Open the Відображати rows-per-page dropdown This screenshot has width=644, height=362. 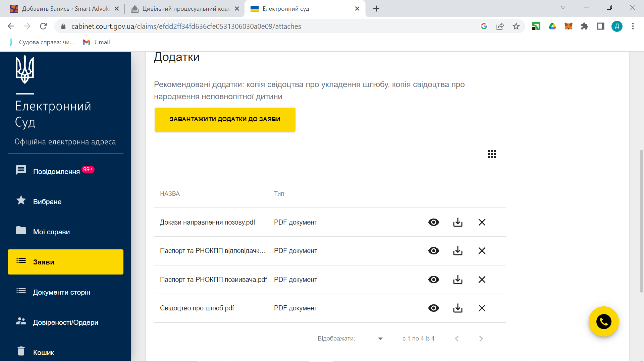pyautogui.click(x=380, y=339)
